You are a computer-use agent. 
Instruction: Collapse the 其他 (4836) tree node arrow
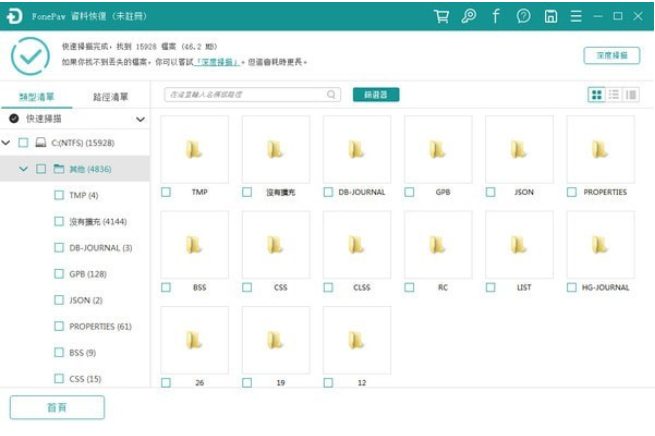23,169
